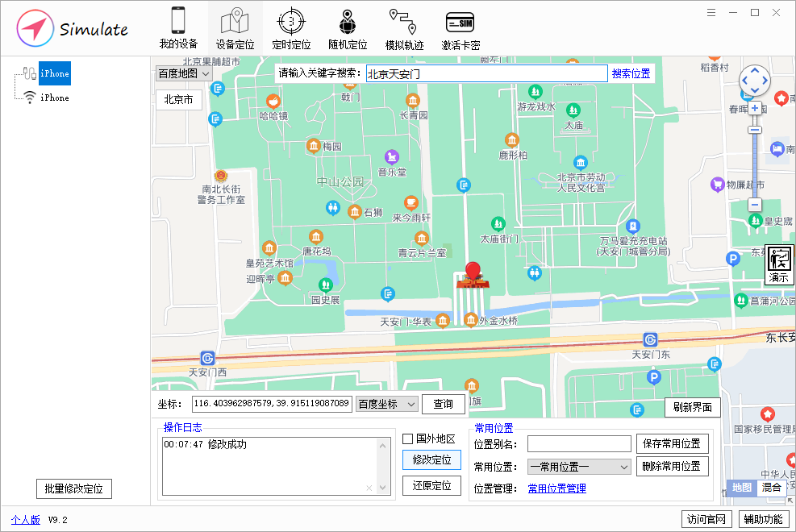Open 随机定位 globe pin tab
The image size is (796, 532).
[348, 28]
